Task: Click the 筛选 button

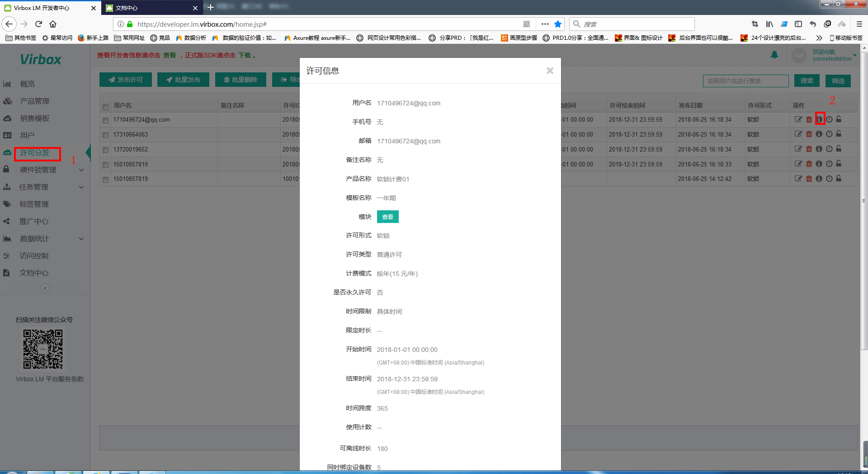Action: (838, 81)
